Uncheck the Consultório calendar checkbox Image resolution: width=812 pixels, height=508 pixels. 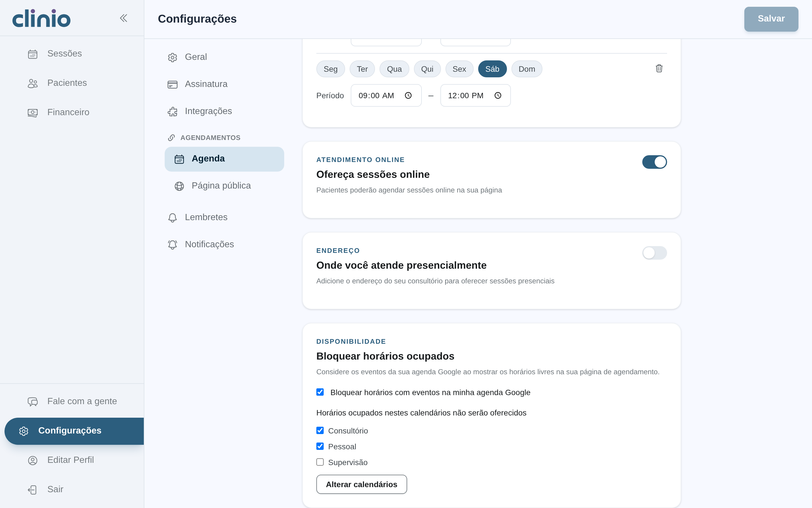pos(320,430)
